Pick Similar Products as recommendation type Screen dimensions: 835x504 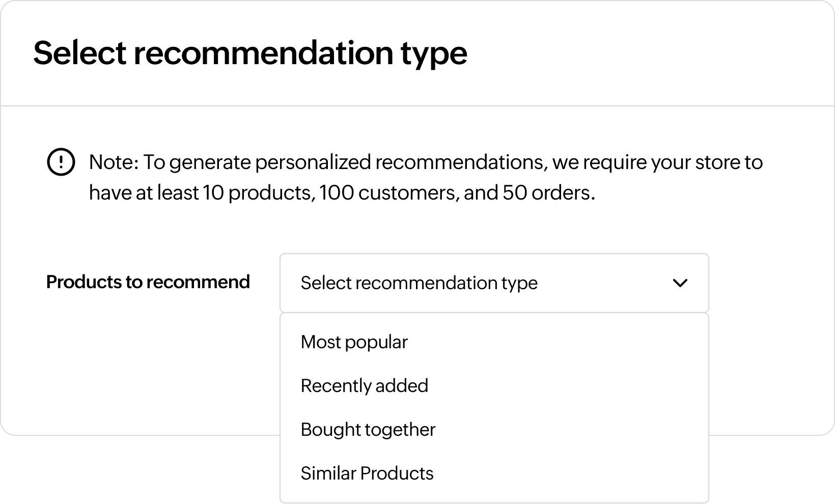pyautogui.click(x=367, y=473)
